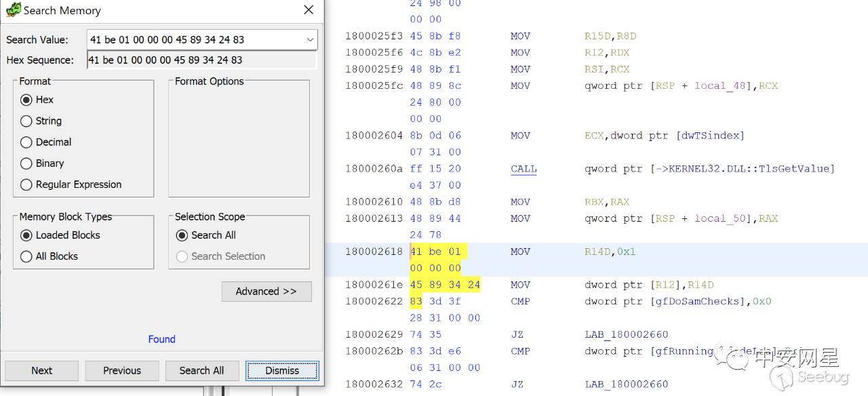This screenshot has height=396, width=868.
Task: Click the Previous button
Action: [x=122, y=371]
